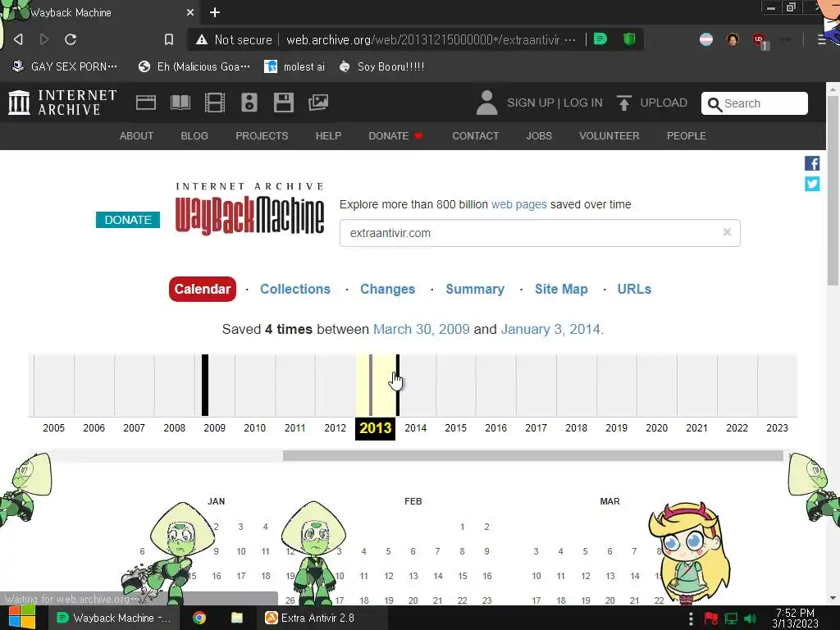Open the ABOUT menu item
The width and height of the screenshot is (840, 630).
tap(137, 136)
